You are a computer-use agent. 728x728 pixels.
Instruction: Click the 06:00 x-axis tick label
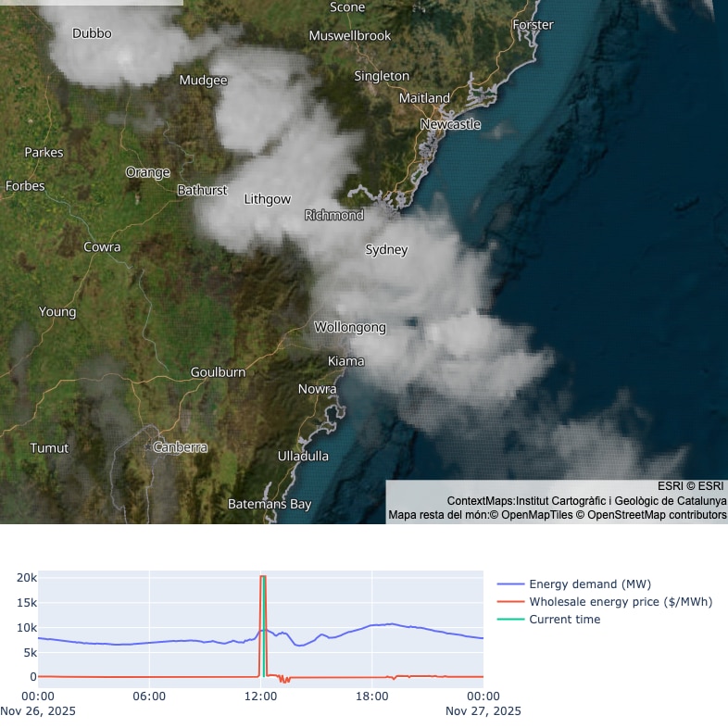tap(149, 697)
